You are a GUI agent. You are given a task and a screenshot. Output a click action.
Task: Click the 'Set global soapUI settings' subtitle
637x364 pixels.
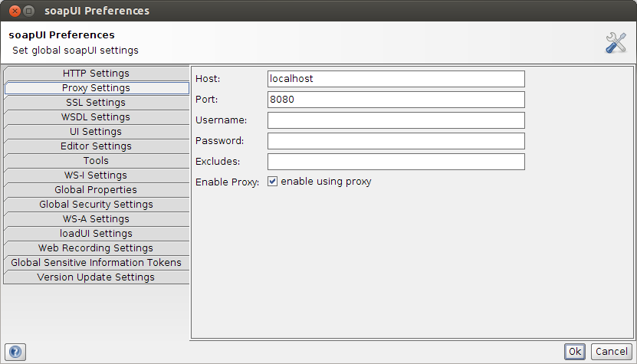(x=76, y=51)
